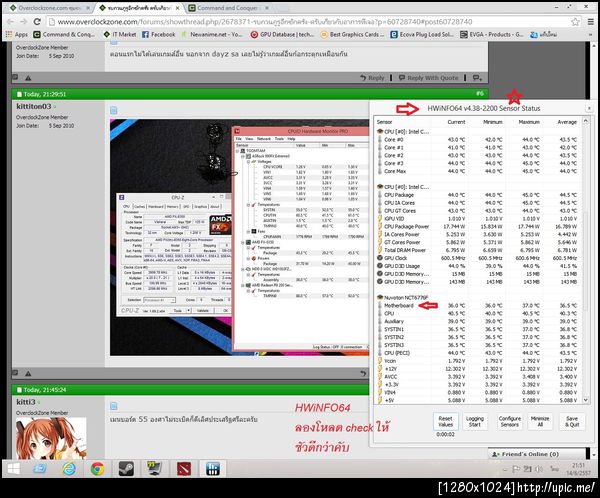
Task: Open Steam from the taskbar
Action: (126, 469)
